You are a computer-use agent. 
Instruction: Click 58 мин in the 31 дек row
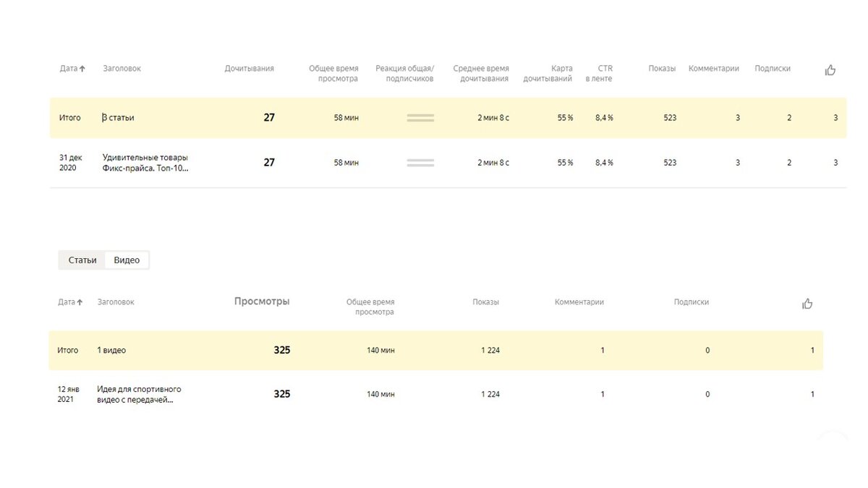pyautogui.click(x=346, y=163)
